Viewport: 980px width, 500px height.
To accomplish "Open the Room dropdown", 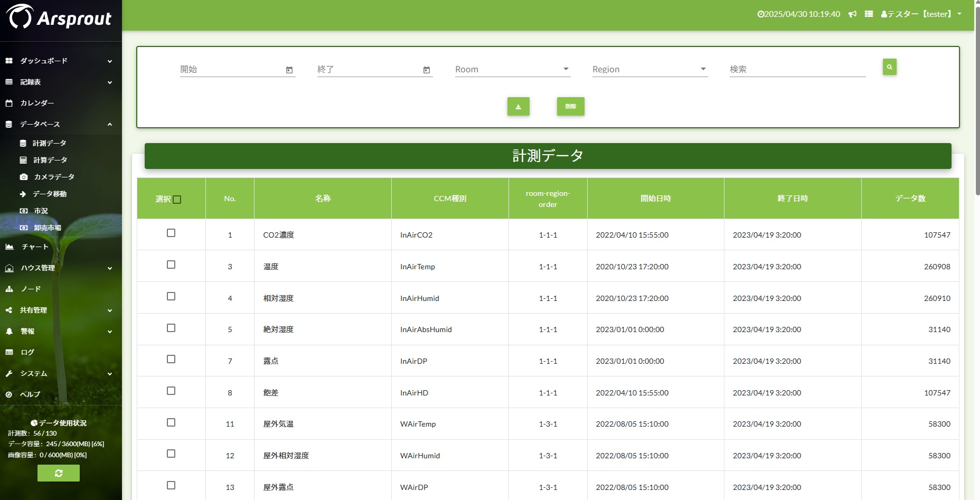I will (x=513, y=69).
